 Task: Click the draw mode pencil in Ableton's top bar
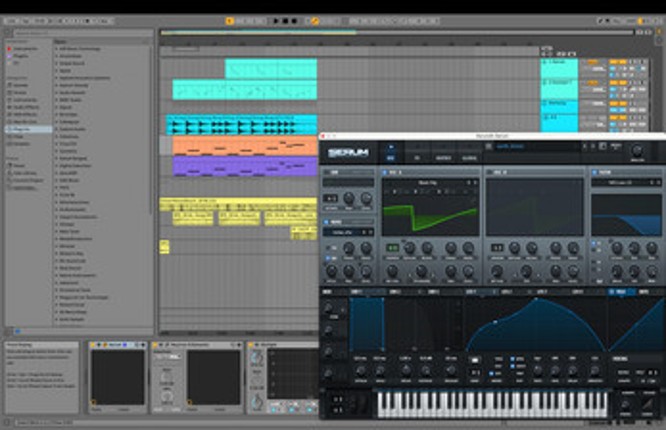coord(601,21)
